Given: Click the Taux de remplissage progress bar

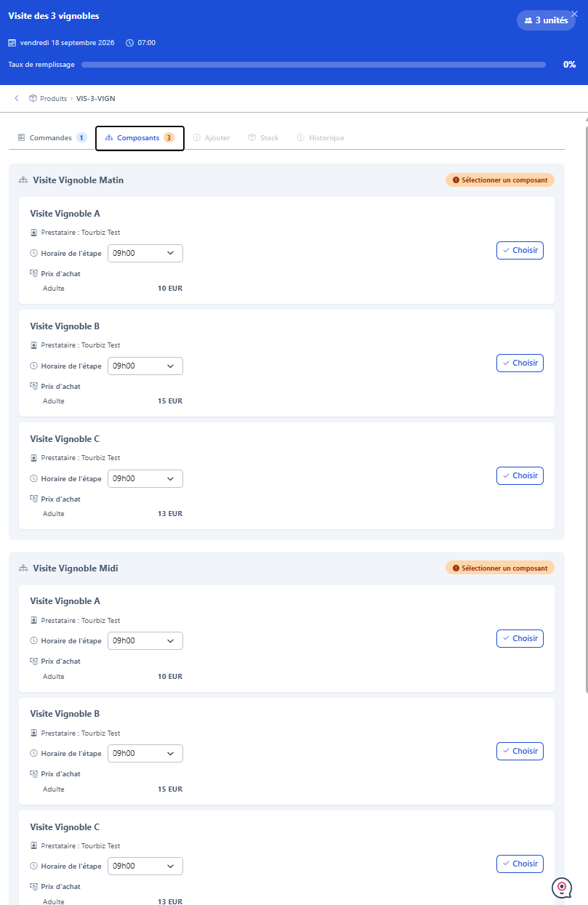Looking at the screenshot, I should 313,65.
